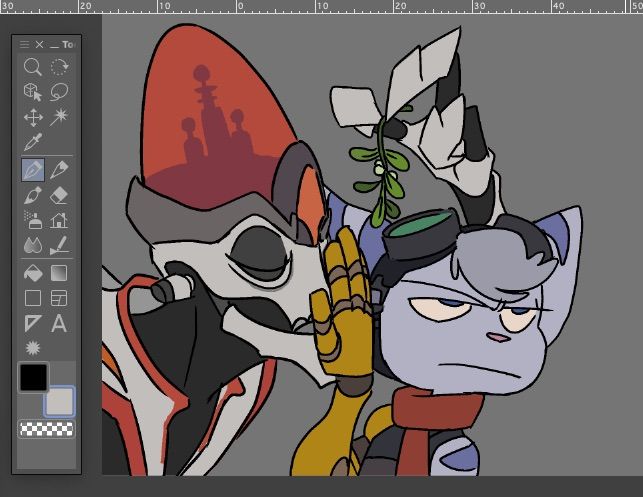643x497 pixels.
Task: Select the Gradient tool
Action: (59, 273)
